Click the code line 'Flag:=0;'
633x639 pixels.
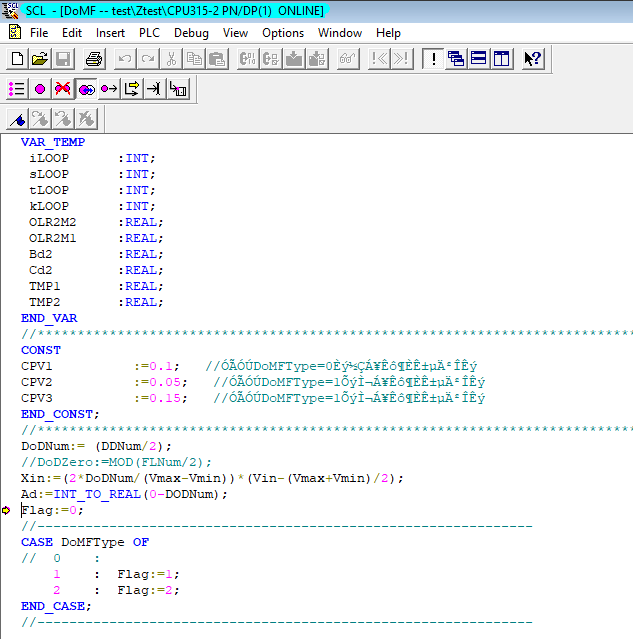click(53, 510)
